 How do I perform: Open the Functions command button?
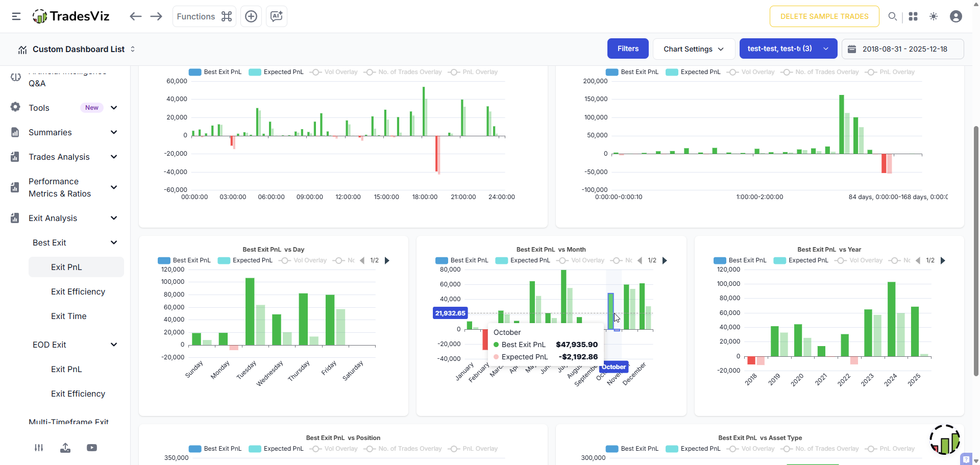click(204, 16)
